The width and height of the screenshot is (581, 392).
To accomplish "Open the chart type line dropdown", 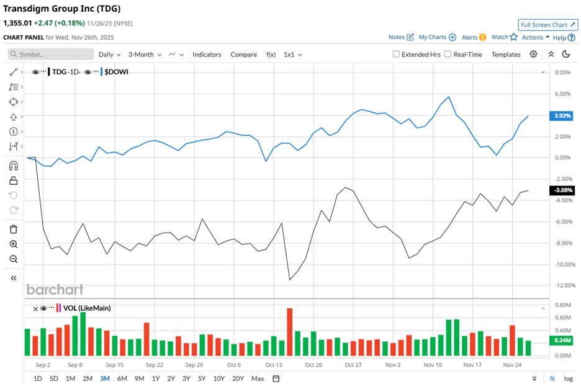I will coord(176,55).
